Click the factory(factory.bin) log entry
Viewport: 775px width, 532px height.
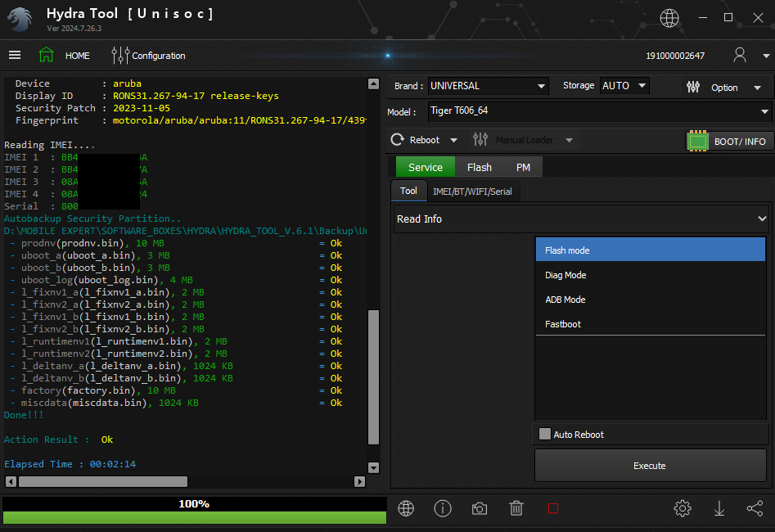[177, 390]
